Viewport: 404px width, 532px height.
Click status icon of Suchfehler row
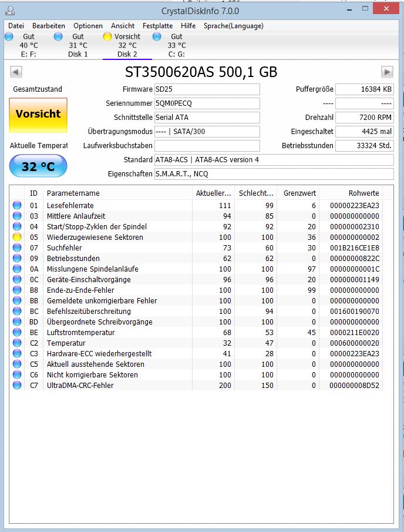(17, 247)
